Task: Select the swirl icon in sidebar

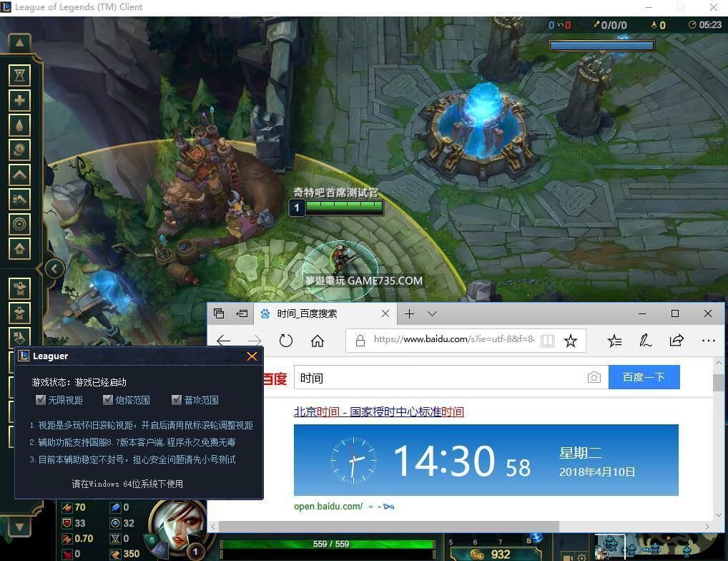Action: (x=19, y=150)
